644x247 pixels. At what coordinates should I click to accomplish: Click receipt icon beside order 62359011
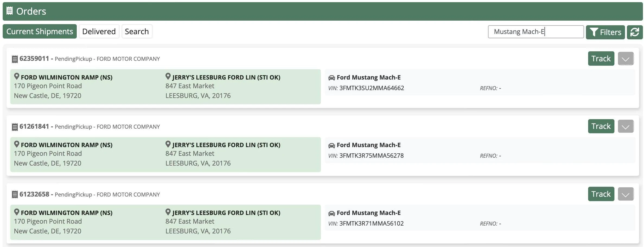[x=15, y=59]
